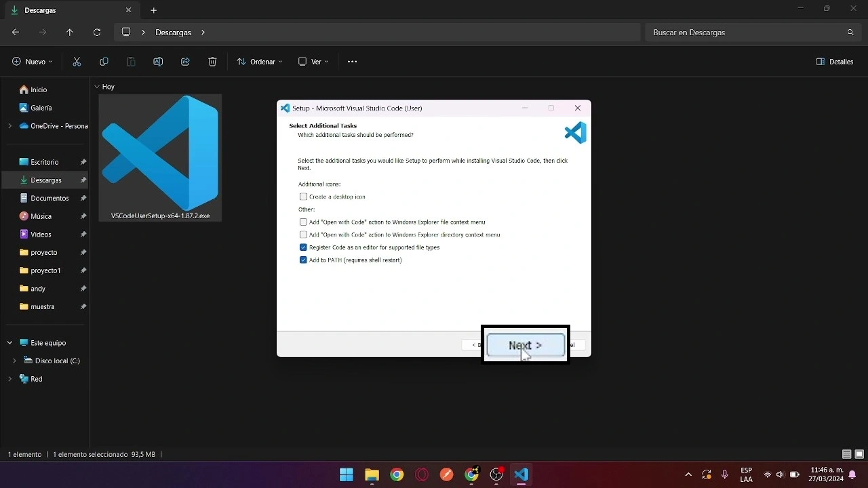Toggle the Detalles pane button

[x=834, y=62]
